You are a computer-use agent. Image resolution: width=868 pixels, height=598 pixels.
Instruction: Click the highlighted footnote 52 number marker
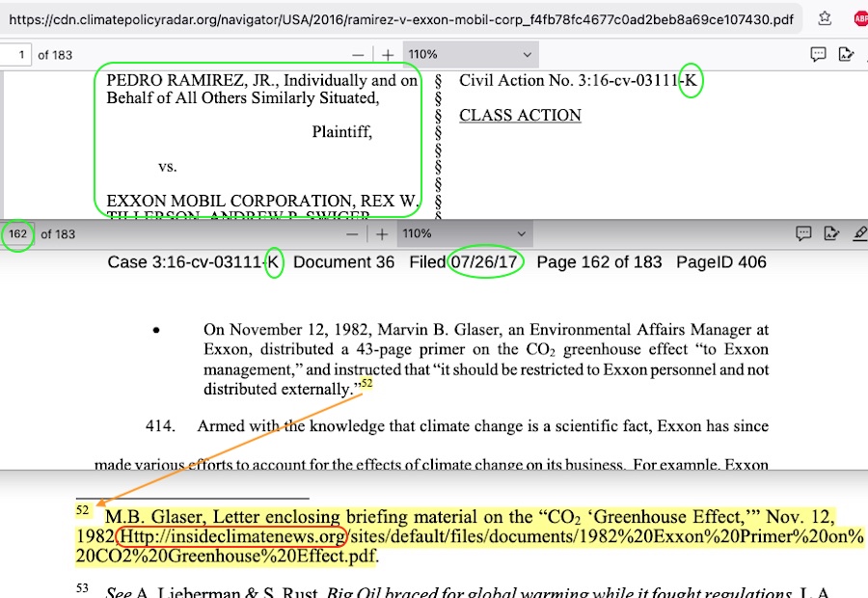(83, 508)
